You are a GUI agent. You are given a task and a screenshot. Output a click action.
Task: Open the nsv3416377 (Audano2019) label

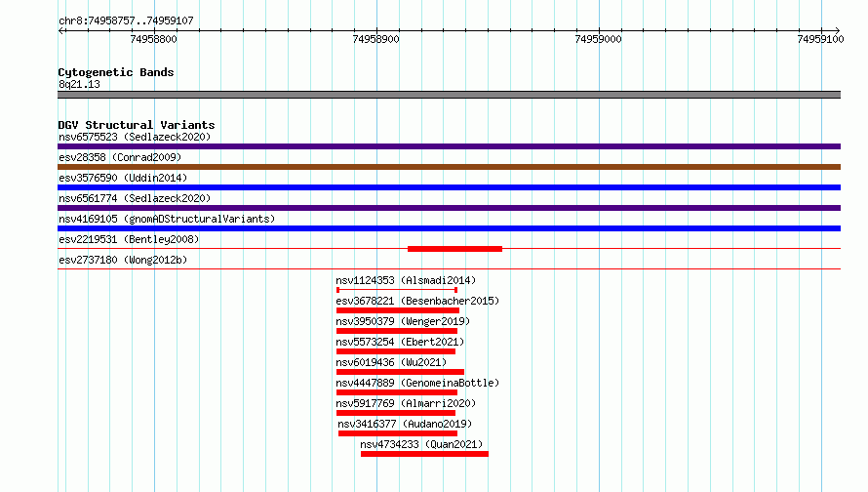pyautogui.click(x=405, y=424)
